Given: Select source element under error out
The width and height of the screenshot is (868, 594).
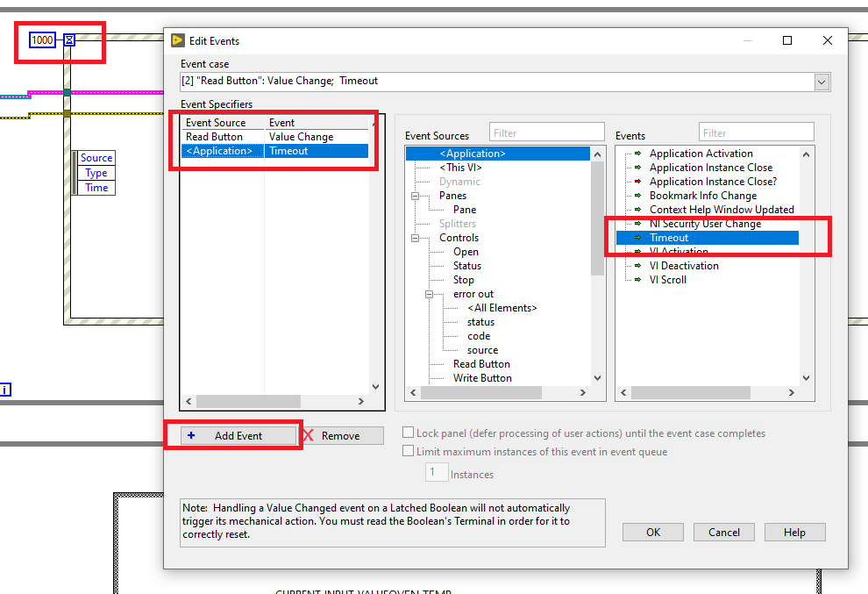Looking at the screenshot, I should coord(483,350).
